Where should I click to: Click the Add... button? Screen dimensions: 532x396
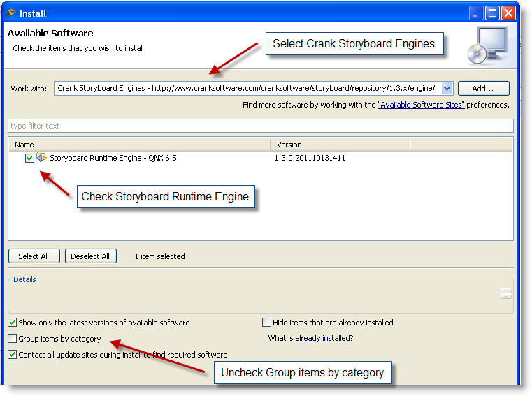click(484, 89)
